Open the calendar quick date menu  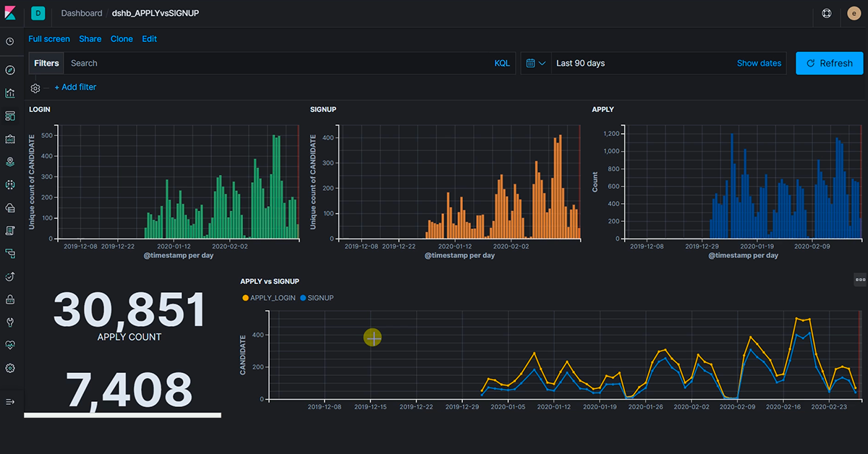click(x=535, y=64)
